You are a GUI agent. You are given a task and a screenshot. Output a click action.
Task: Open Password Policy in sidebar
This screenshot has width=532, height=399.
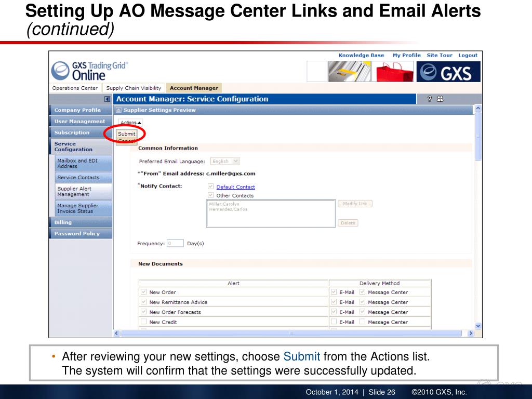tap(81, 233)
